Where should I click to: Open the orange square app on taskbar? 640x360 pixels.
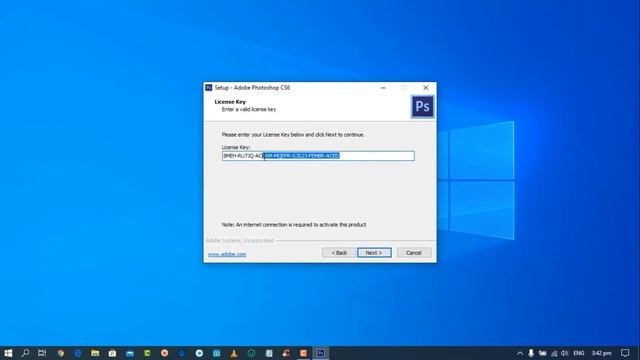pos(303,353)
